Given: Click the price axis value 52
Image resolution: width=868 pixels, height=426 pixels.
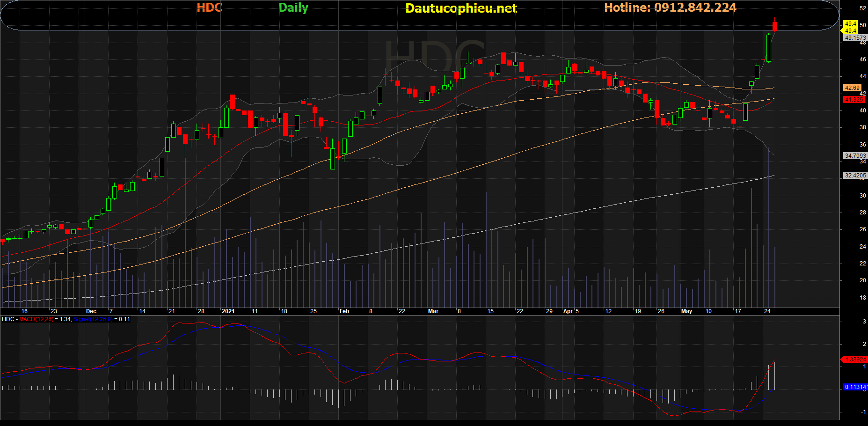Looking at the screenshot, I should click(x=862, y=8).
